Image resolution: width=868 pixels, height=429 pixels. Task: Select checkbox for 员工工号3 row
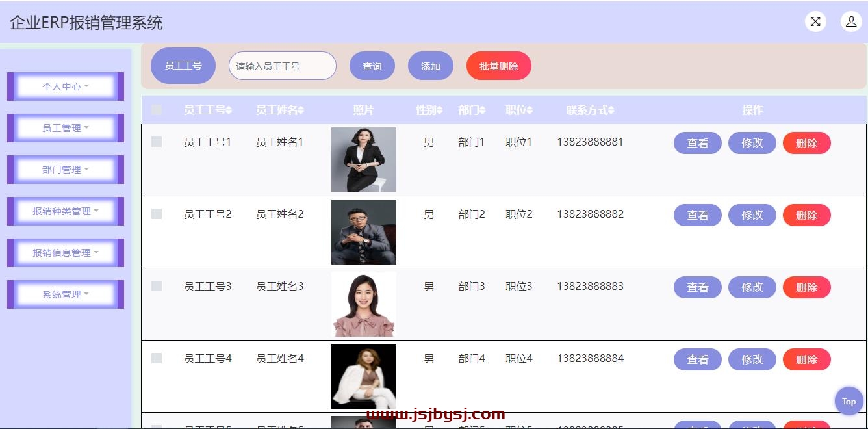tap(157, 286)
